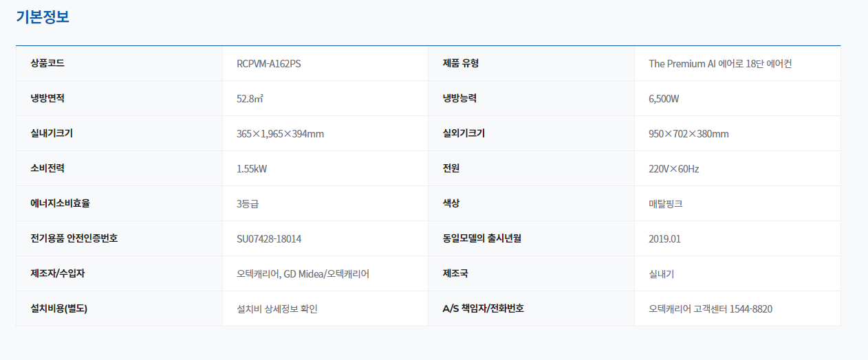Click the energy efficiency value 3등급
868x360 pixels.
(x=248, y=204)
